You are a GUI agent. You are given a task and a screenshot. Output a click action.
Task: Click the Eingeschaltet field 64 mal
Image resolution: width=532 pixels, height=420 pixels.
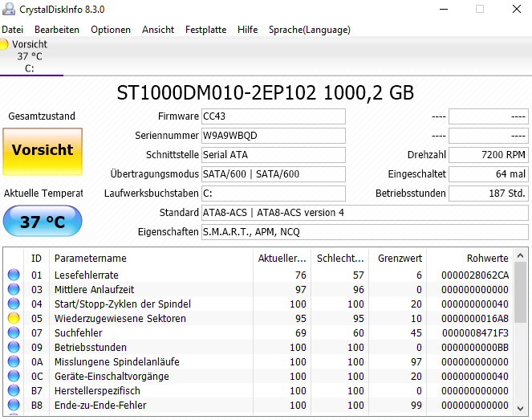tap(489, 174)
